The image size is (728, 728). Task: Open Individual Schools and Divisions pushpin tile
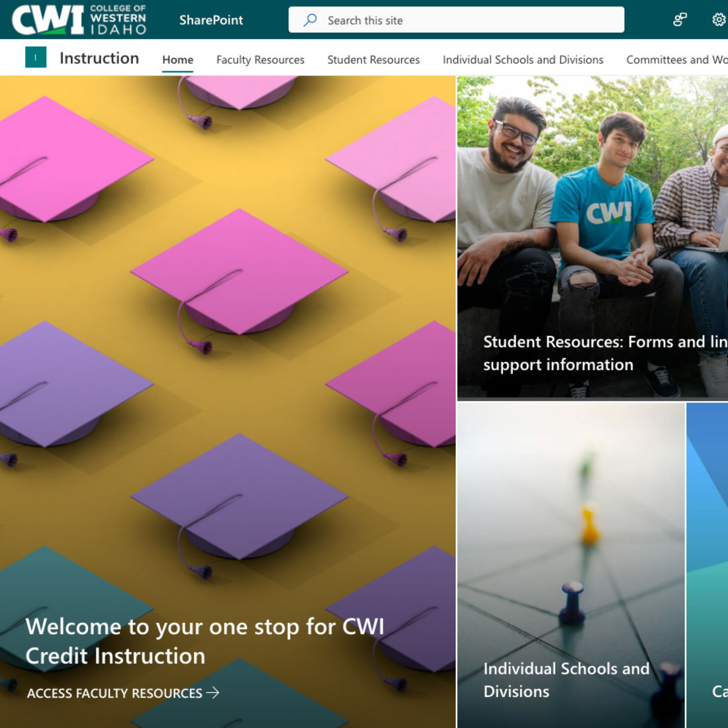click(x=571, y=565)
